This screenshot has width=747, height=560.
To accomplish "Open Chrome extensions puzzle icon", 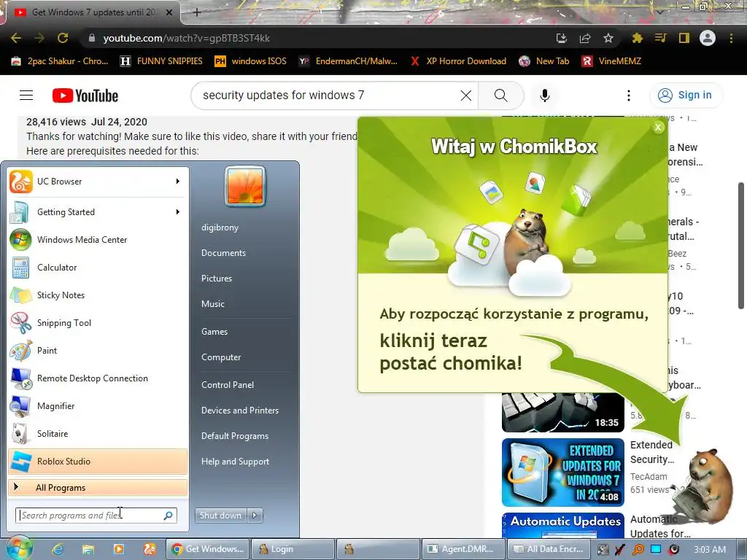I will (x=638, y=38).
